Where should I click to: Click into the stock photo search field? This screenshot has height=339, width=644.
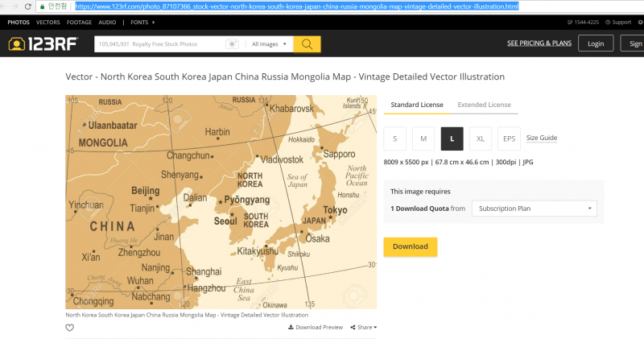tap(159, 44)
